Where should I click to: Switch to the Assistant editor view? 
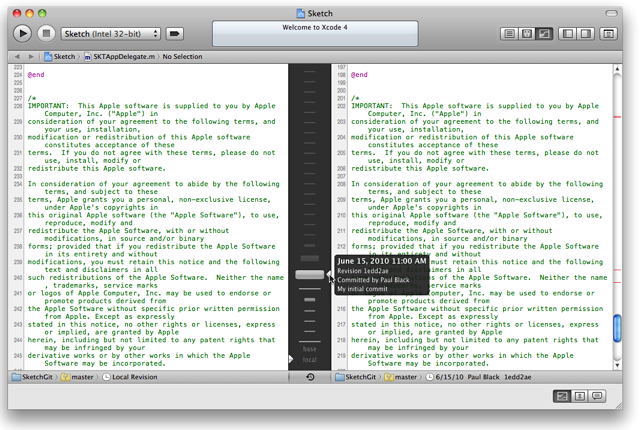[527, 34]
